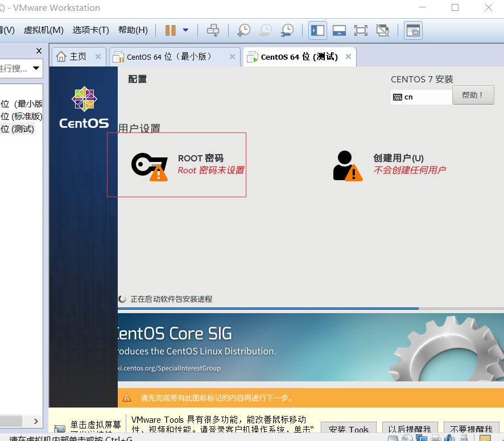Toggle the thumbnail bar view icon
This screenshot has height=441, width=504.
[x=339, y=31]
